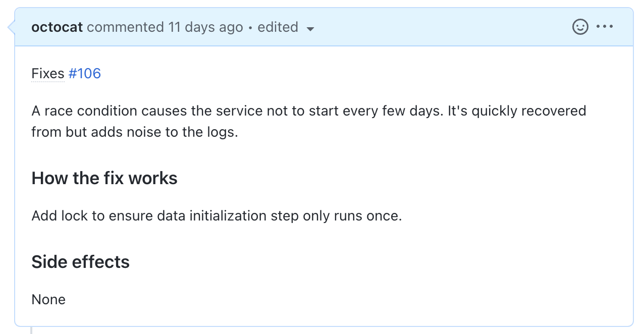Image resolution: width=644 pixels, height=334 pixels.
Task: Click the comment box's left pointer arrow
Action: pos(12,27)
